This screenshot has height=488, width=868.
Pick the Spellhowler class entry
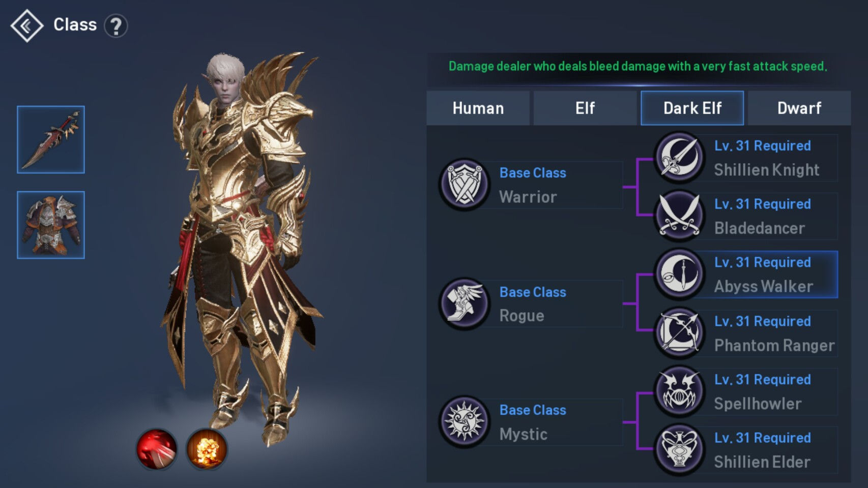tap(746, 391)
